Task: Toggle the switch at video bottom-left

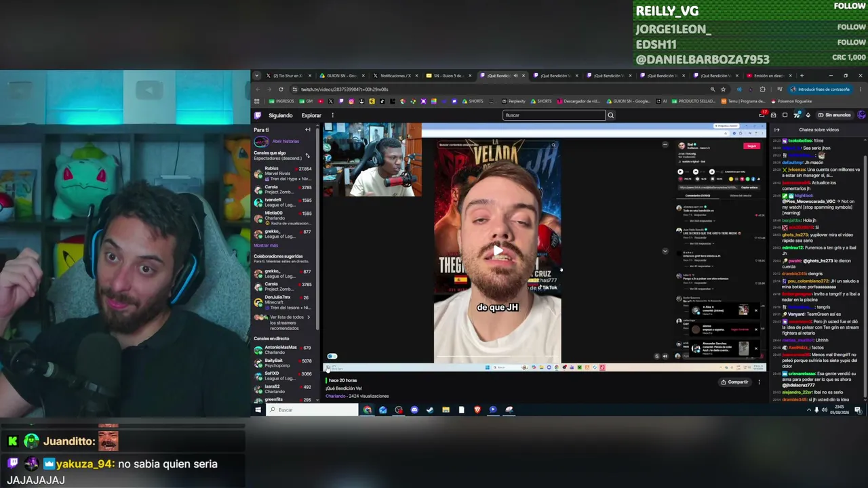Action: coord(332,357)
